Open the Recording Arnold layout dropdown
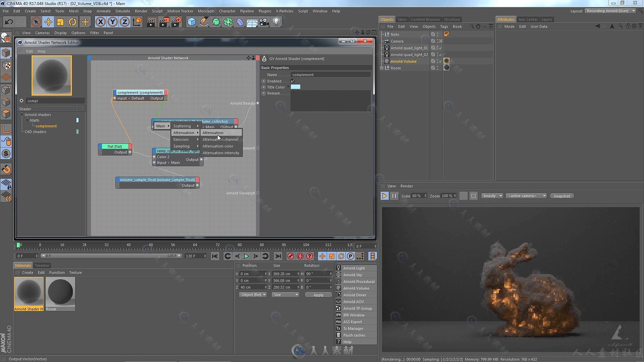 click(610, 11)
